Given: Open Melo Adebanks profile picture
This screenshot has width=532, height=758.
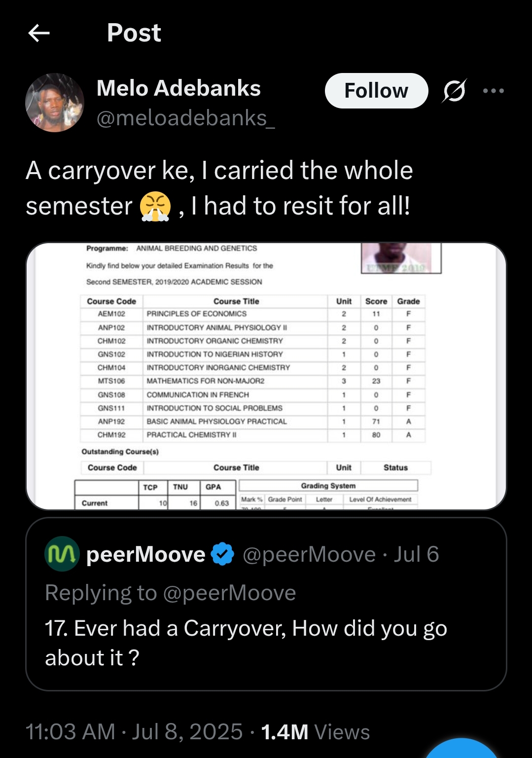Looking at the screenshot, I should 55,103.
